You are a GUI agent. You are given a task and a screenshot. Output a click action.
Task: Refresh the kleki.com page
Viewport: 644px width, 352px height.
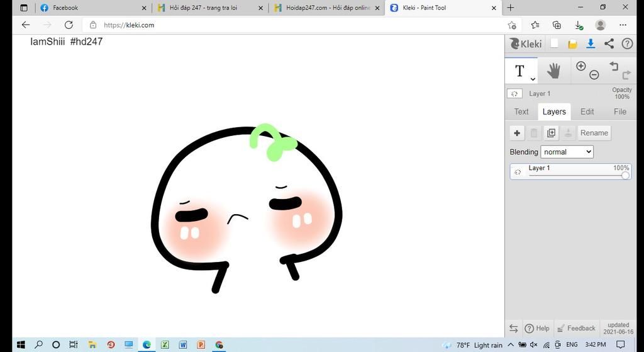click(69, 25)
